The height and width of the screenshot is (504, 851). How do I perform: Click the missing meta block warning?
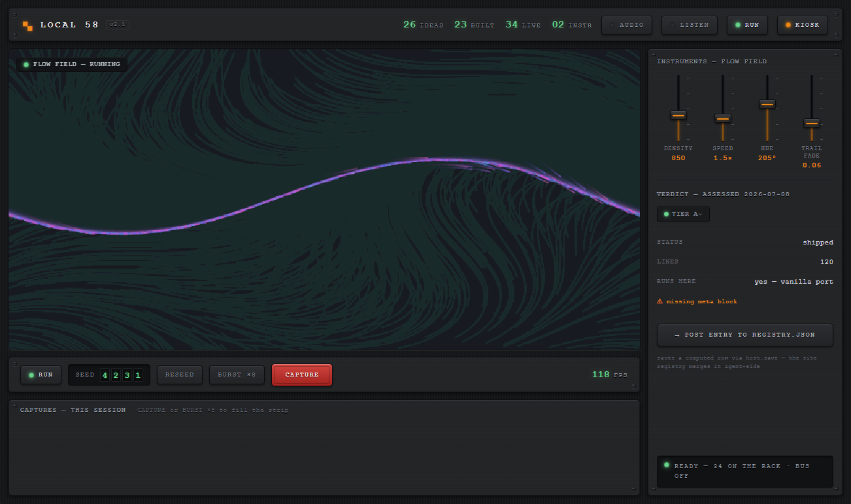pyautogui.click(x=697, y=301)
